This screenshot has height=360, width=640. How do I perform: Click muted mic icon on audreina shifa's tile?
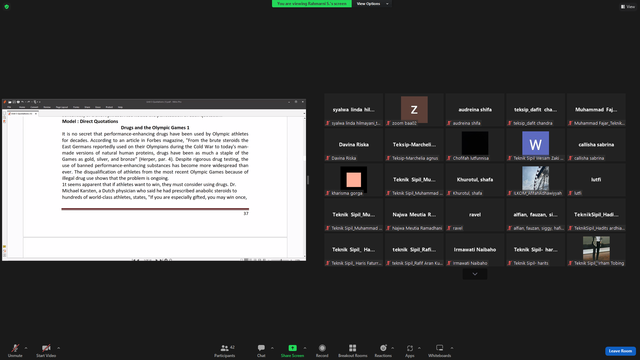(x=449, y=123)
